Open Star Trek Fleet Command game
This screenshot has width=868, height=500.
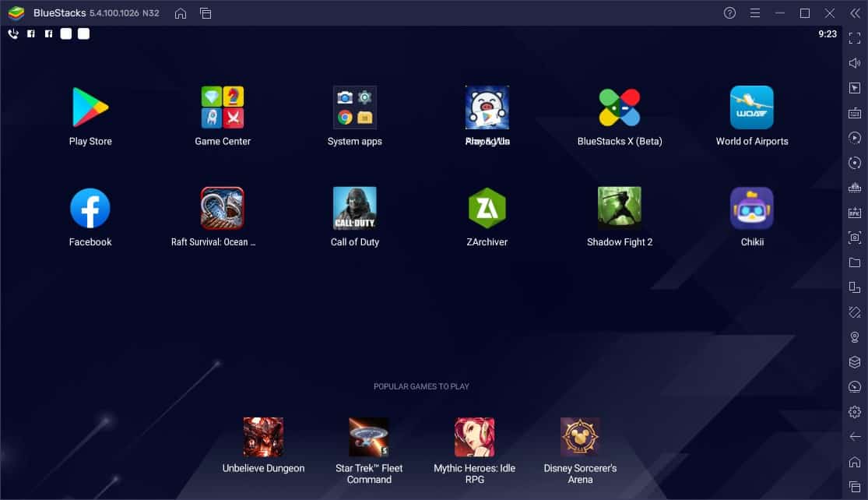(x=369, y=437)
